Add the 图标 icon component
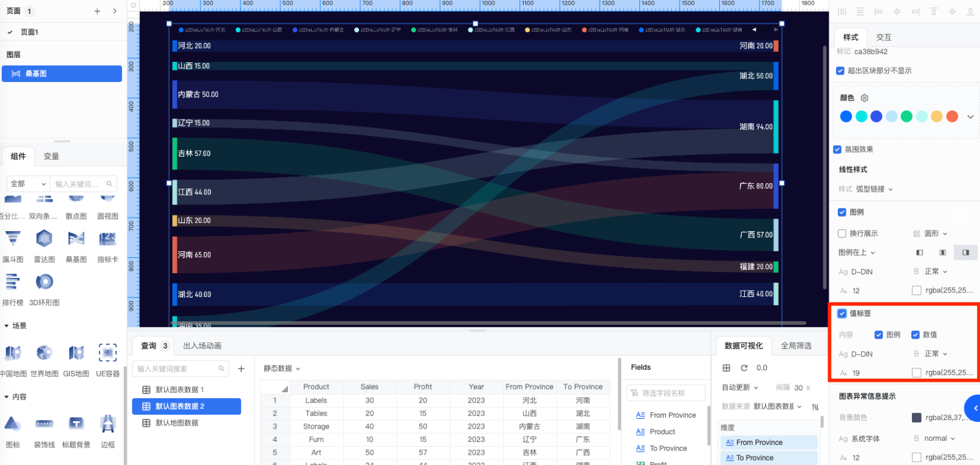This screenshot has width=980, height=465. tap(13, 431)
